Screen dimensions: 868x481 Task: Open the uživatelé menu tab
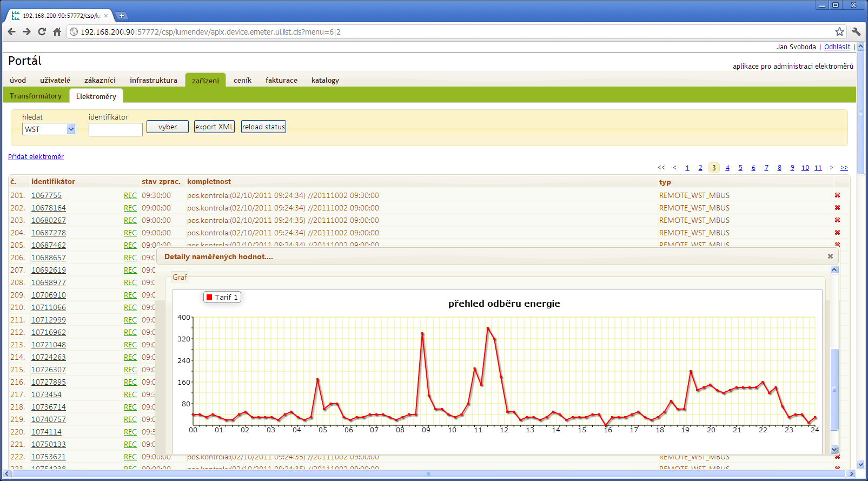click(55, 80)
